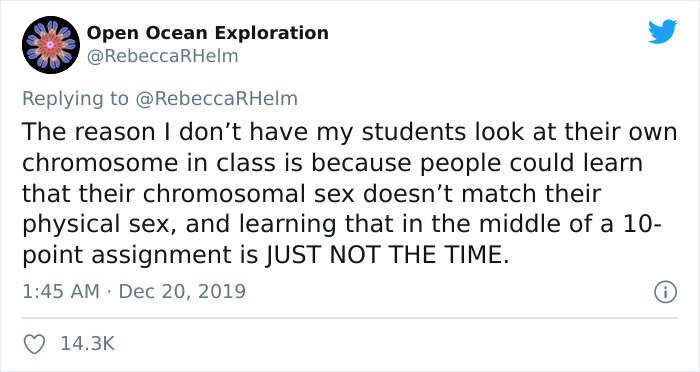Select the words JUST NOT THE TIME
This screenshot has width=700, height=372.
387,255
